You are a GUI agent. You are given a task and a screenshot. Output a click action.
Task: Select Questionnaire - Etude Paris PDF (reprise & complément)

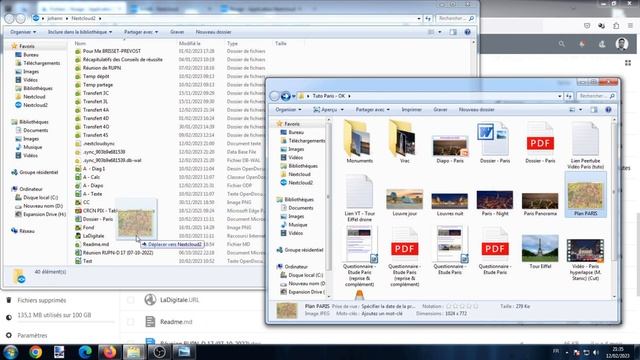404,258
